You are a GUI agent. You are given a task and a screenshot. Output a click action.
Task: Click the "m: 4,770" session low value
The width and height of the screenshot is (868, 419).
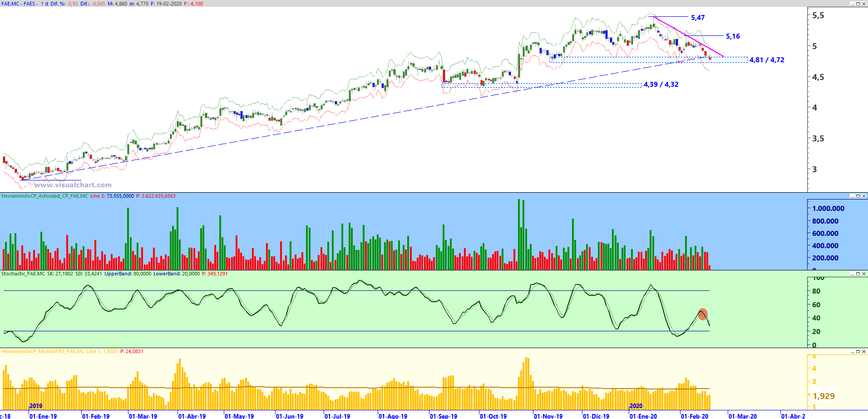pyautogui.click(x=139, y=4)
